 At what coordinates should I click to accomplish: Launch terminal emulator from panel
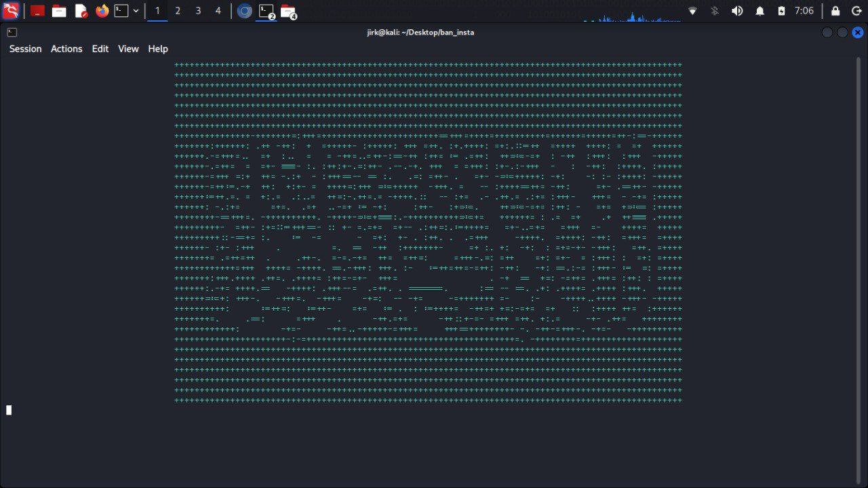point(121,11)
